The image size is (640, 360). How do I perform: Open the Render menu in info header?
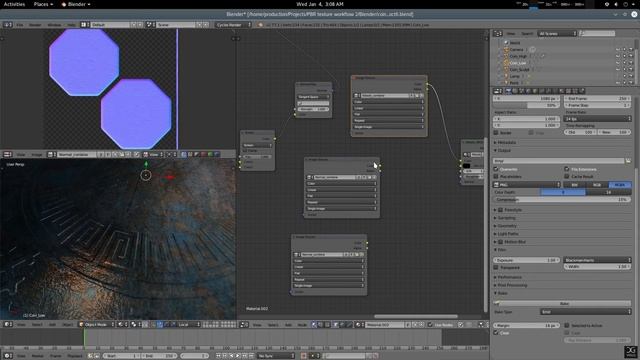point(35,25)
